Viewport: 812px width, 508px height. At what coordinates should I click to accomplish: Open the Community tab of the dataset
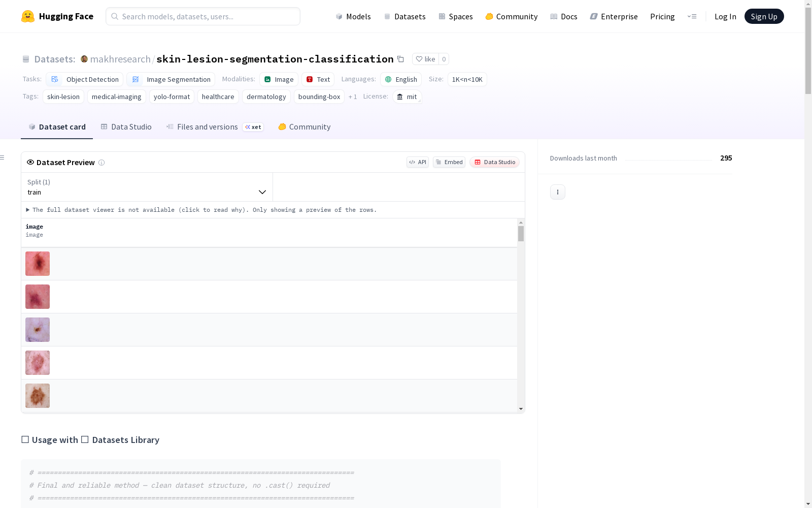pos(304,127)
